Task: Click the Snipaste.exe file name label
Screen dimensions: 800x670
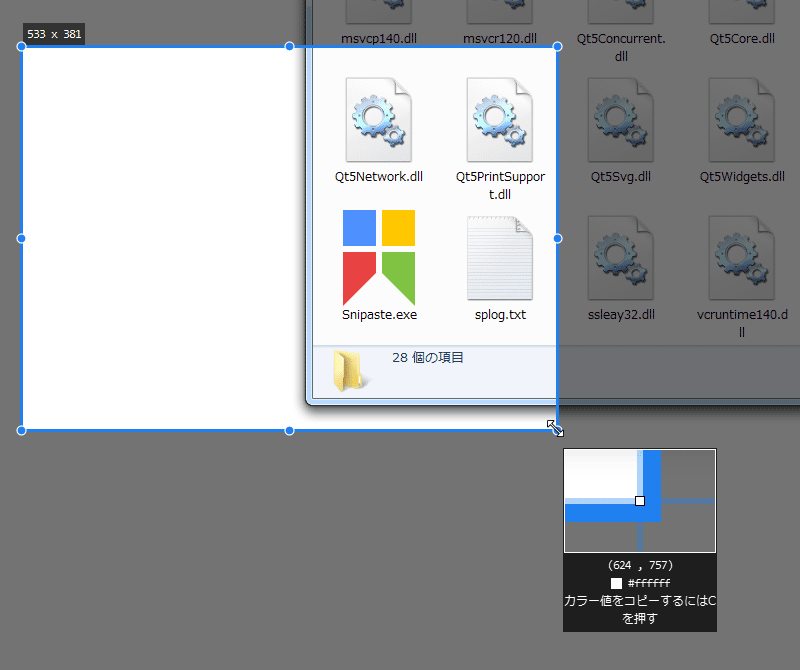Action: 379,314
